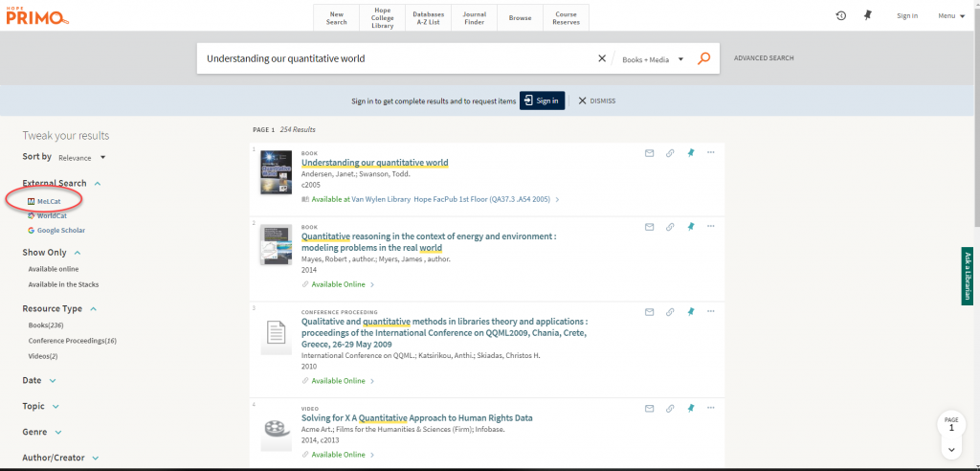Click the first book's cover thumbnail
Image resolution: width=980 pixels, height=471 pixels.
click(276, 173)
